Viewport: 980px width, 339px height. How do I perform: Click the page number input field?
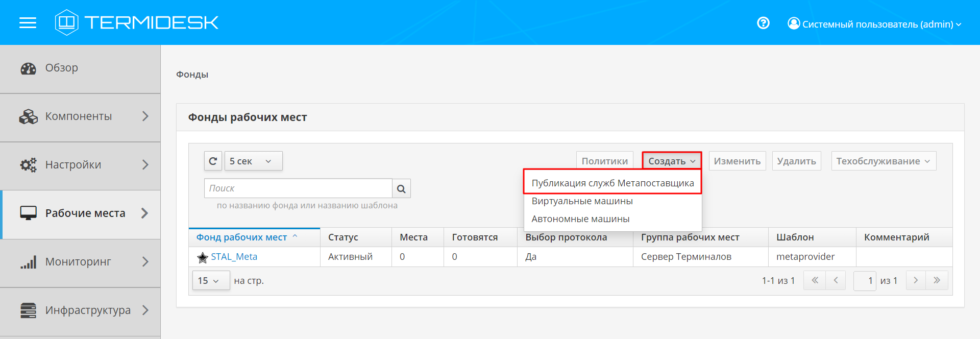pyautogui.click(x=865, y=281)
